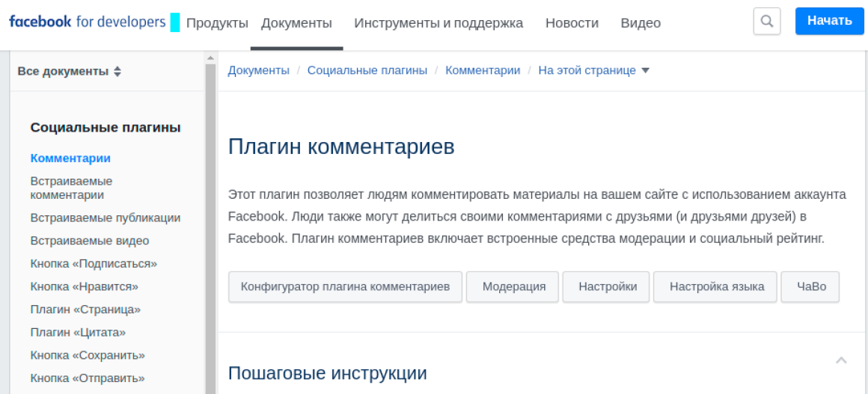Open Плагин «Страница» in sidebar
Screen dimensions: 868x394
(86, 310)
